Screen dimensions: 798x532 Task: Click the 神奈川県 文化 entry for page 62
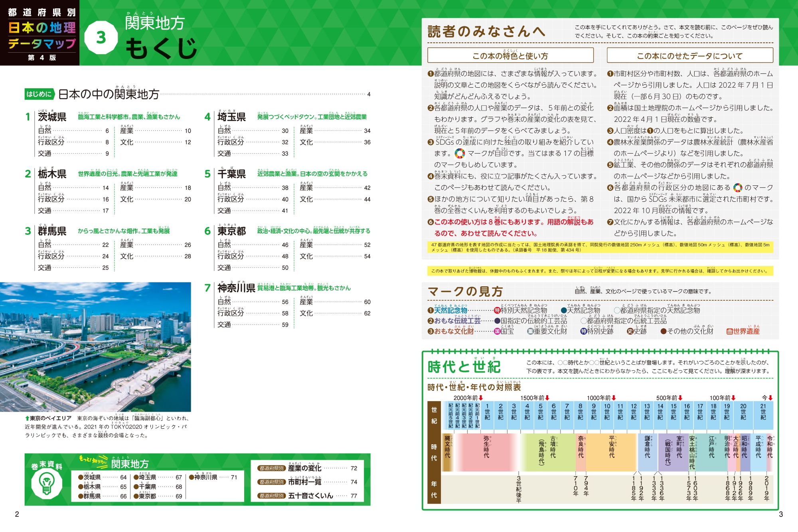tap(335, 313)
